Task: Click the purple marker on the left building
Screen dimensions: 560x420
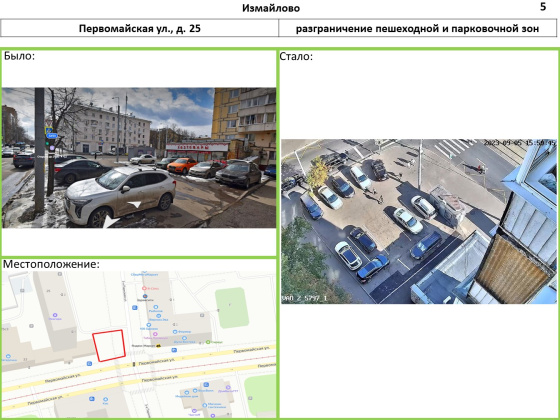Action: tap(55, 315)
